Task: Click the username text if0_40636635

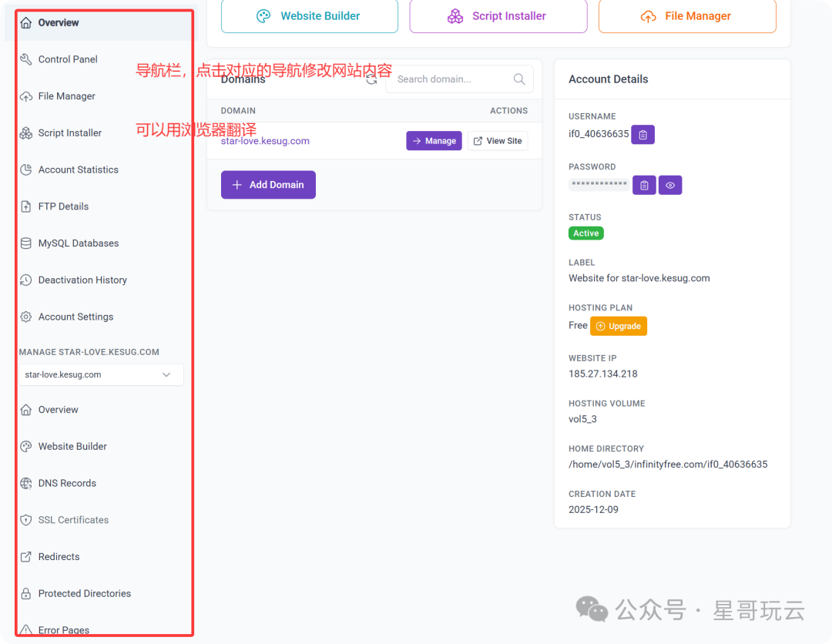Action: (599, 134)
